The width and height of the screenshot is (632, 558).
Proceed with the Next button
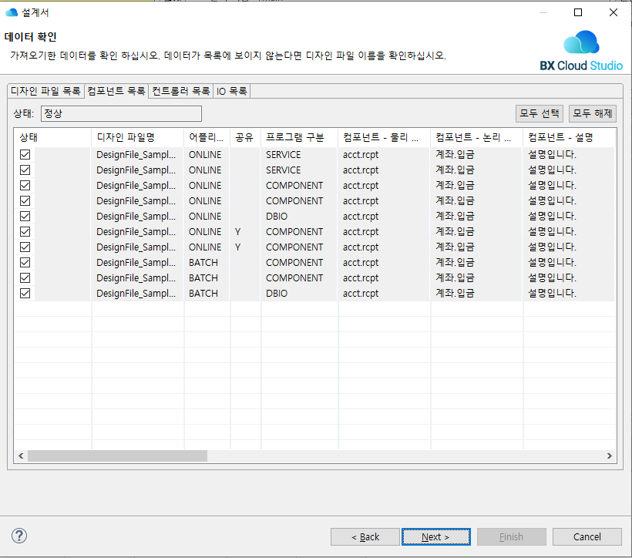[x=436, y=537]
